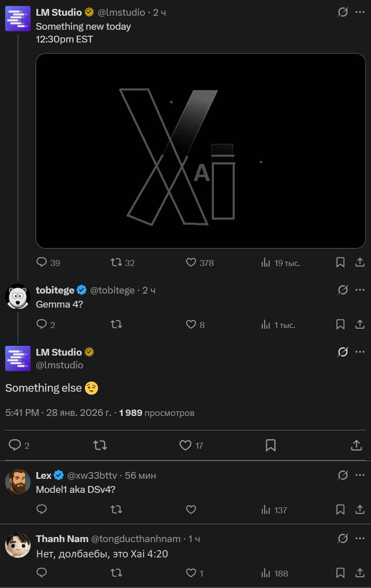This screenshot has height=588, width=371.
Task: Open the @tobitege profile link
Action: (x=112, y=291)
